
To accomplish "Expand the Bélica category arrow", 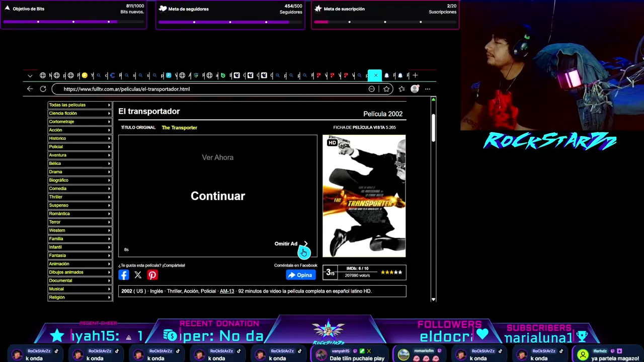I will (x=109, y=163).
